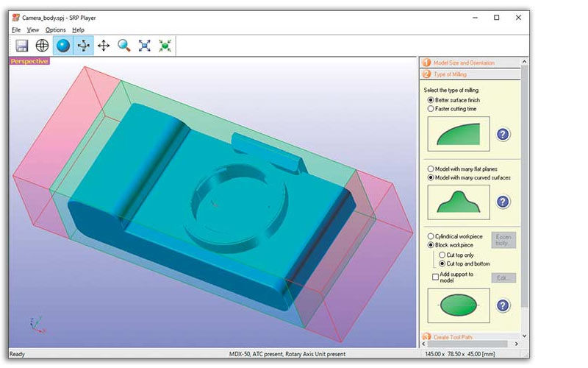
Task: Expand Model Size and Orientation section
Action: coord(463,63)
